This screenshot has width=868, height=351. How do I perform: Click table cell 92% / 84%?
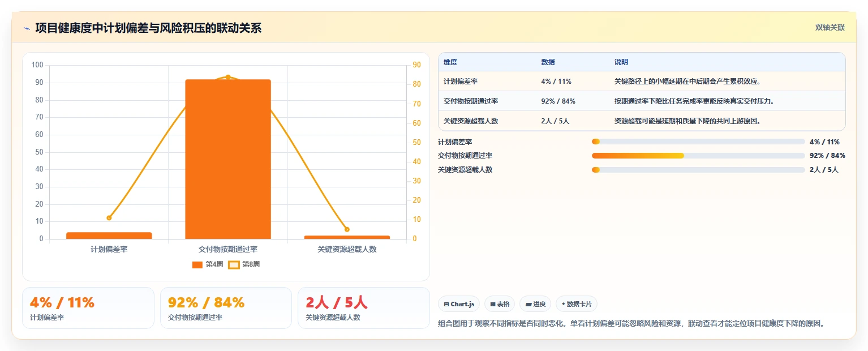(558, 101)
